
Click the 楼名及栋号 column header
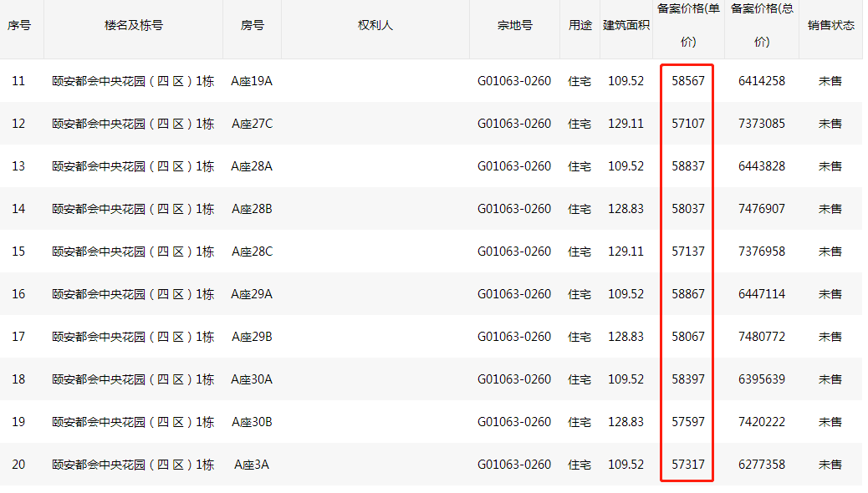(x=134, y=25)
